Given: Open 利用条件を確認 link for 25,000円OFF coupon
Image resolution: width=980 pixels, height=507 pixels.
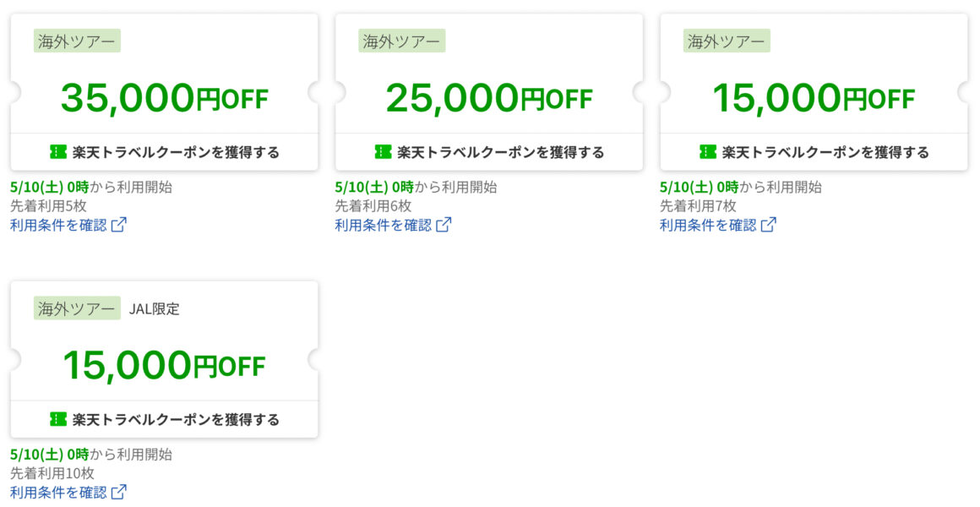Looking at the screenshot, I should 384,225.
